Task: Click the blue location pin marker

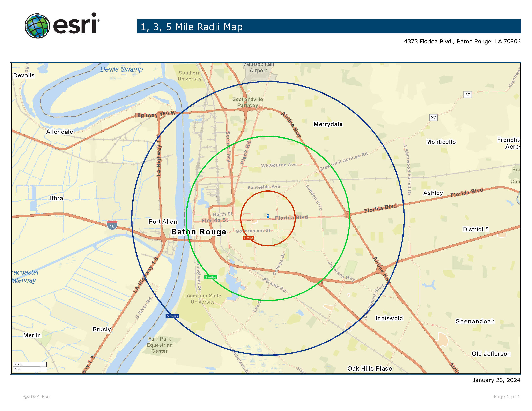Action: pyautogui.click(x=268, y=216)
